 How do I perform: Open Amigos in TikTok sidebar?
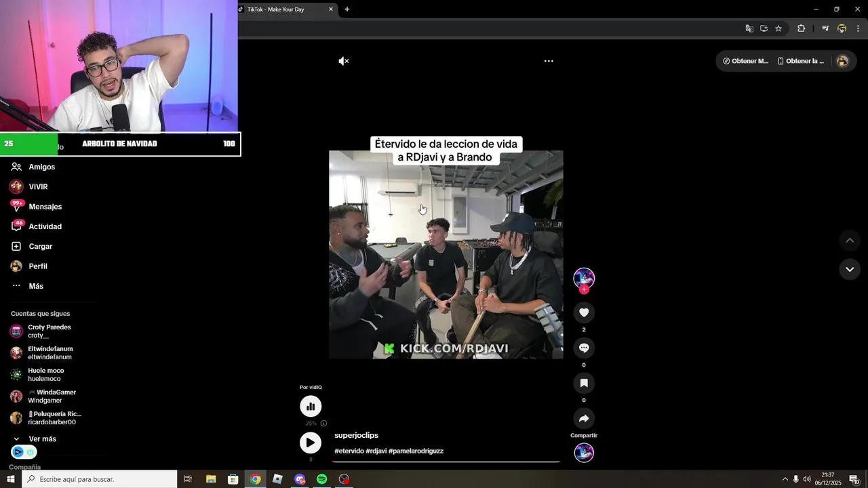pos(42,167)
